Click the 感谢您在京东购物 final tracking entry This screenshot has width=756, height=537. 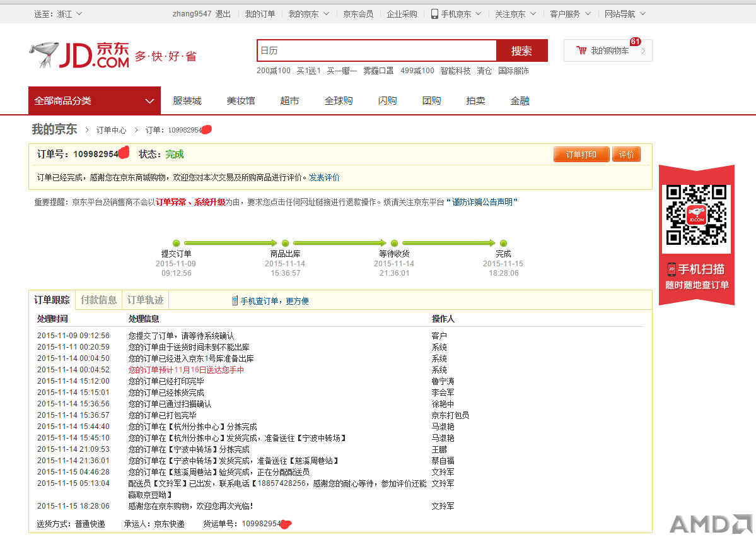pyautogui.click(x=191, y=506)
